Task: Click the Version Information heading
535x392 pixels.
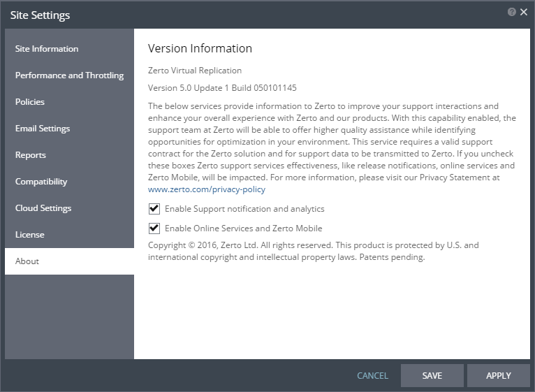Action: [x=200, y=48]
